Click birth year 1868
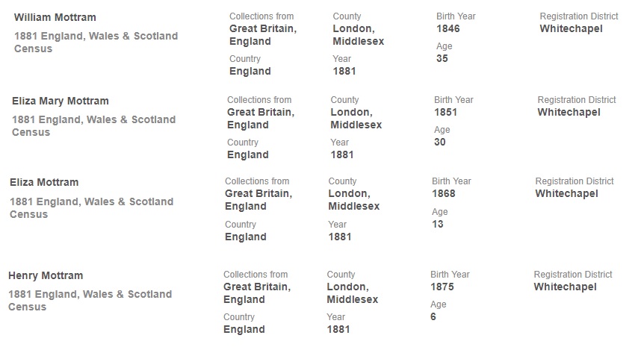644x347 pixels. tap(443, 194)
